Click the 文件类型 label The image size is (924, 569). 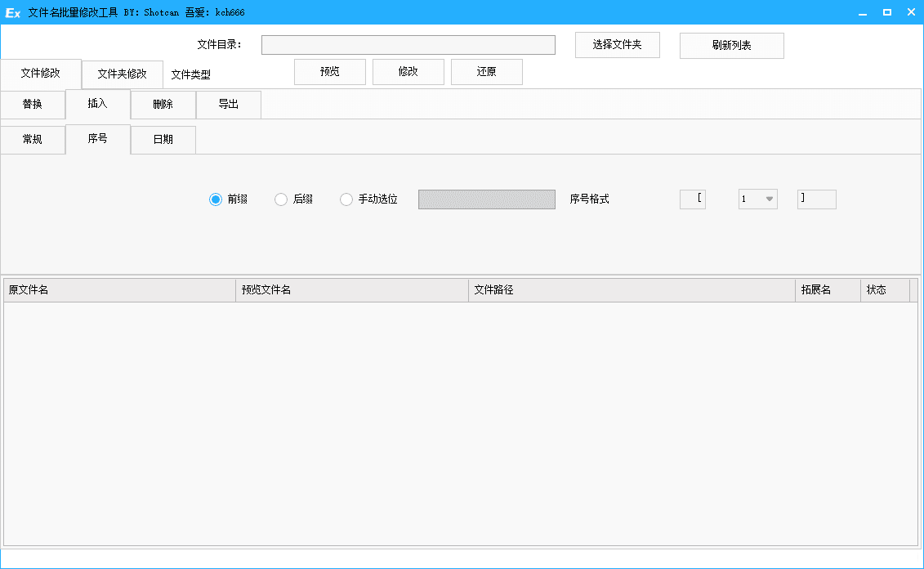[191, 75]
